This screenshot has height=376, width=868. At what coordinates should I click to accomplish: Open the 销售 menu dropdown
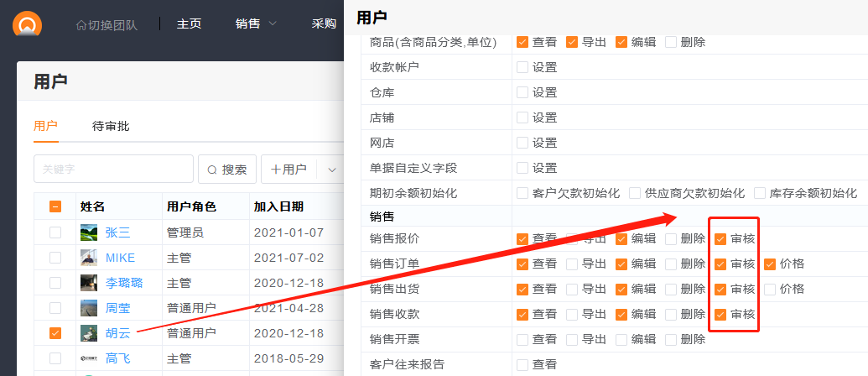point(256,23)
